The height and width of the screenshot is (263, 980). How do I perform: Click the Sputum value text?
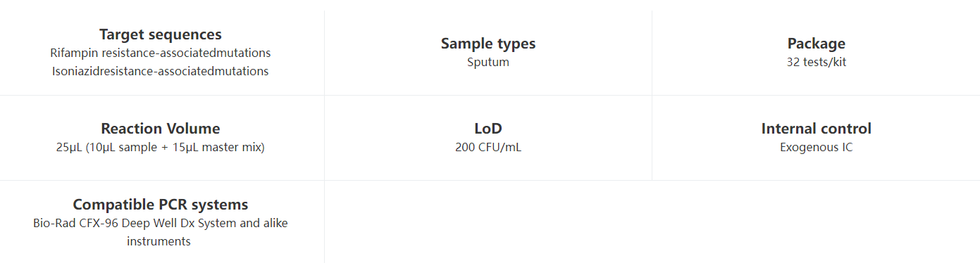click(488, 62)
